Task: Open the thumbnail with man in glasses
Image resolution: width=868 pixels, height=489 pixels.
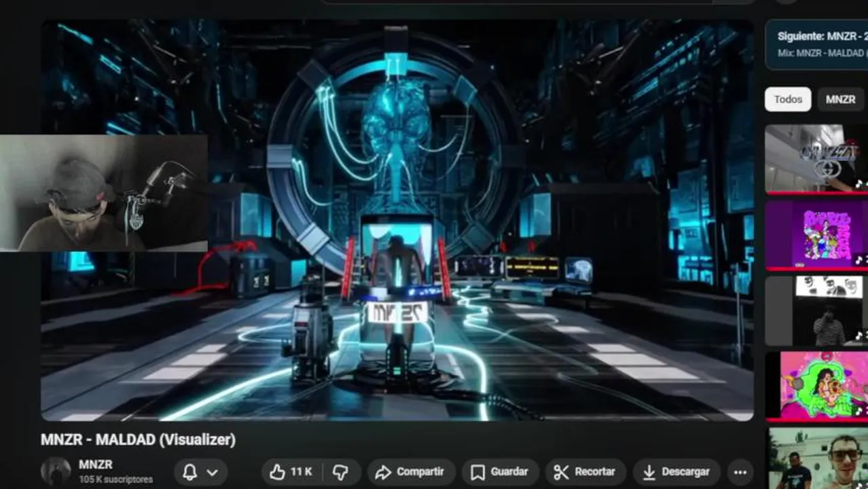Action: pos(816,458)
